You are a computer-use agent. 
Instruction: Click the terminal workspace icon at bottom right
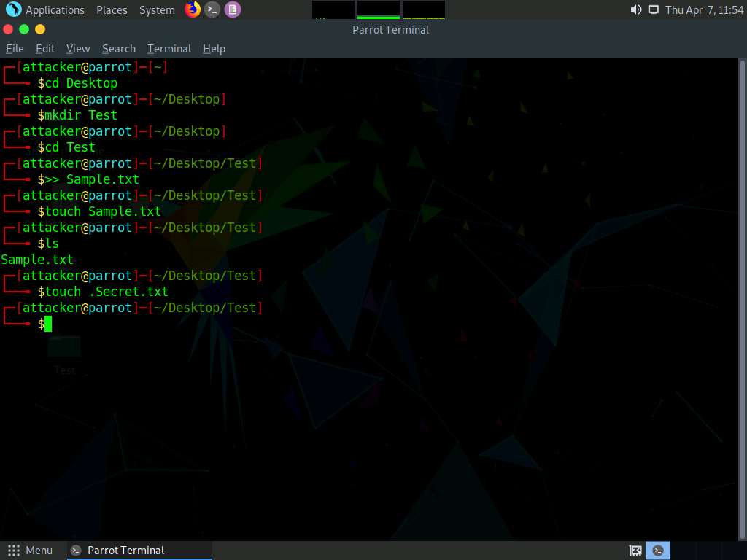[659, 551]
